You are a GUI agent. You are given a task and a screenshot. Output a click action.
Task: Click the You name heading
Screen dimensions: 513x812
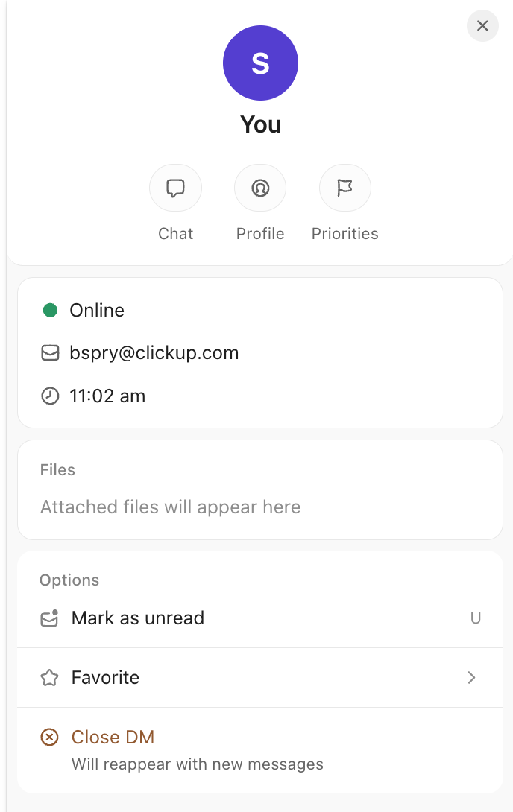[261, 124]
